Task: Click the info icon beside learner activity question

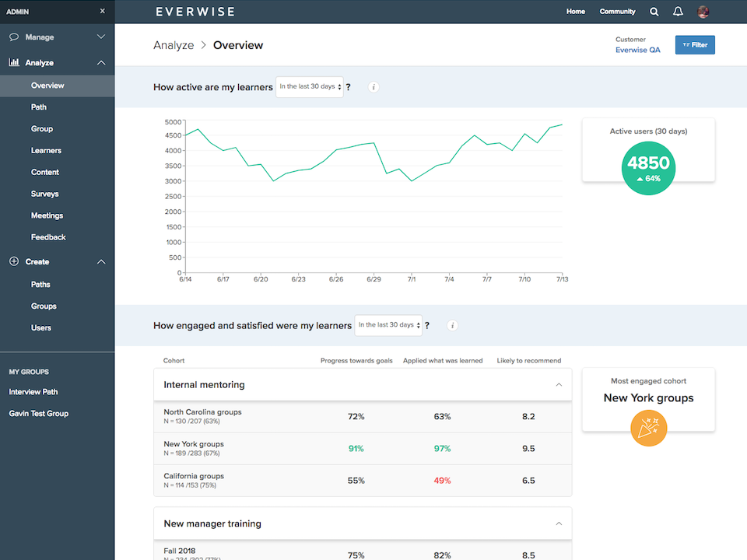Action: point(373,86)
